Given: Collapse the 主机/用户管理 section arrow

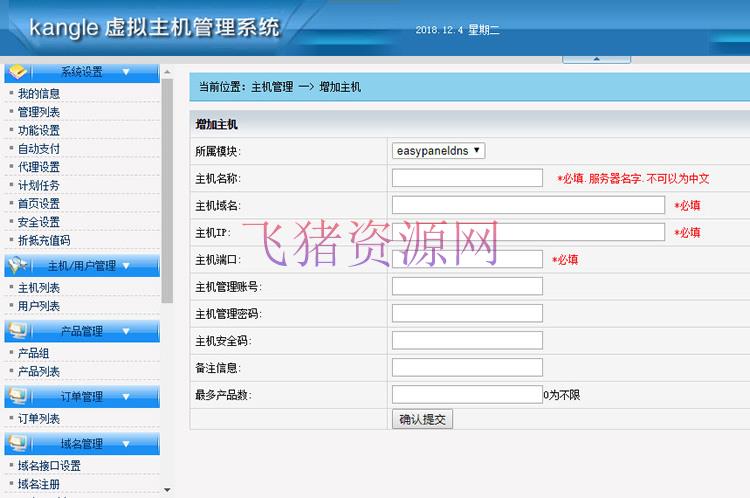Looking at the screenshot, I should click(x=138, y=266).
